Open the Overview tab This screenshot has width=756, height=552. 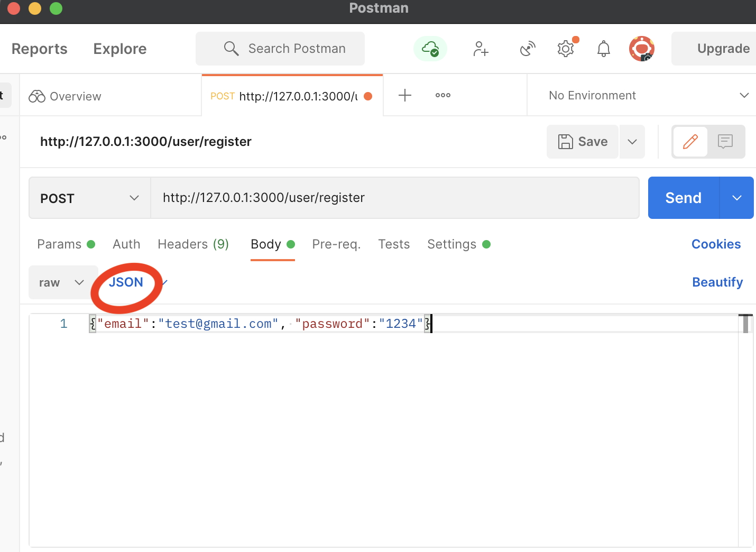pyautogui.click(x=111, y=96)
